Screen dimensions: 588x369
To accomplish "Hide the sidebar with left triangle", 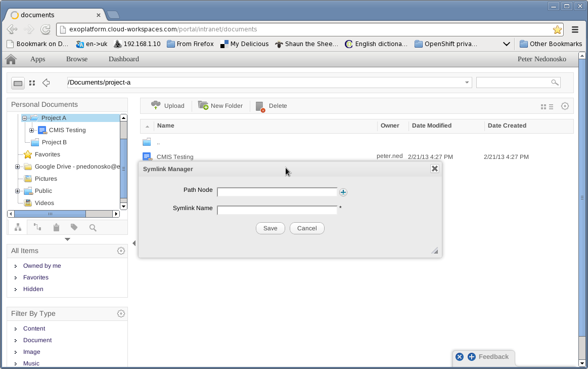I will 134,243.
